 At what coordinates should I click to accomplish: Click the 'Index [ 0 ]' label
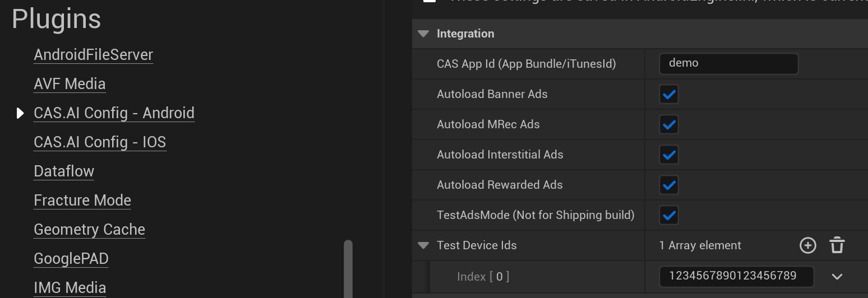[x=483, y=276]
